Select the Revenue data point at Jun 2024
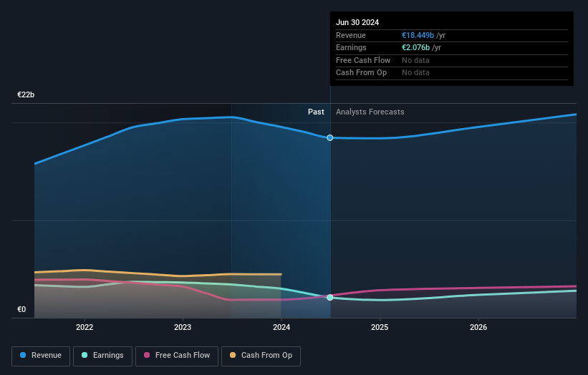This screenshot has height=375, width=588. point(330,138)
